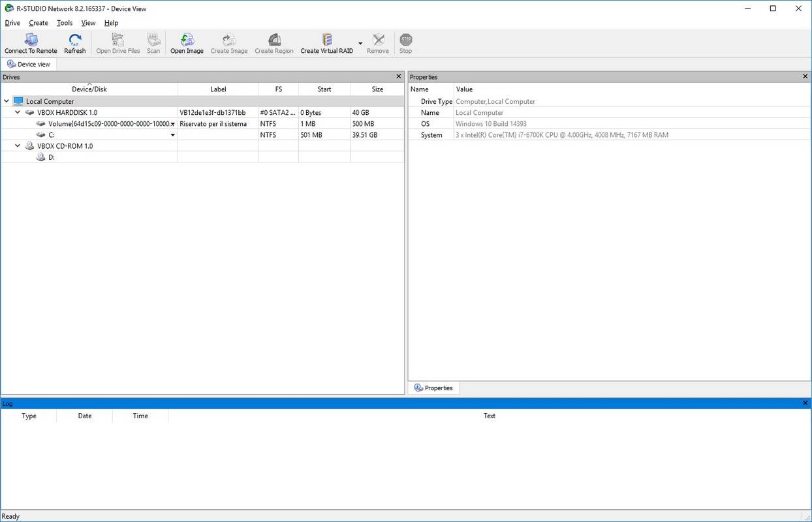Click the Scan toolbar icon
Image resolution: width=812 pixels, height=522 pixels.
(153, 40)
